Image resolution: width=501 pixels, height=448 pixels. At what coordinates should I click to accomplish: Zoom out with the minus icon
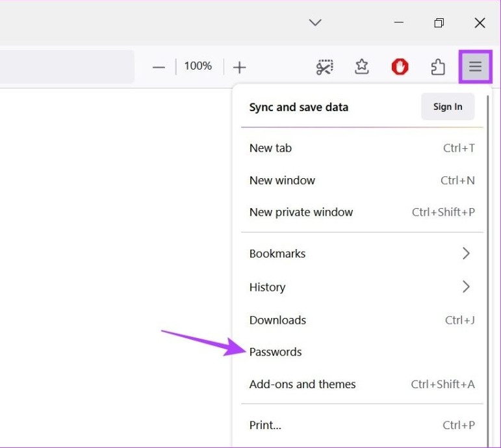point(159,68)
